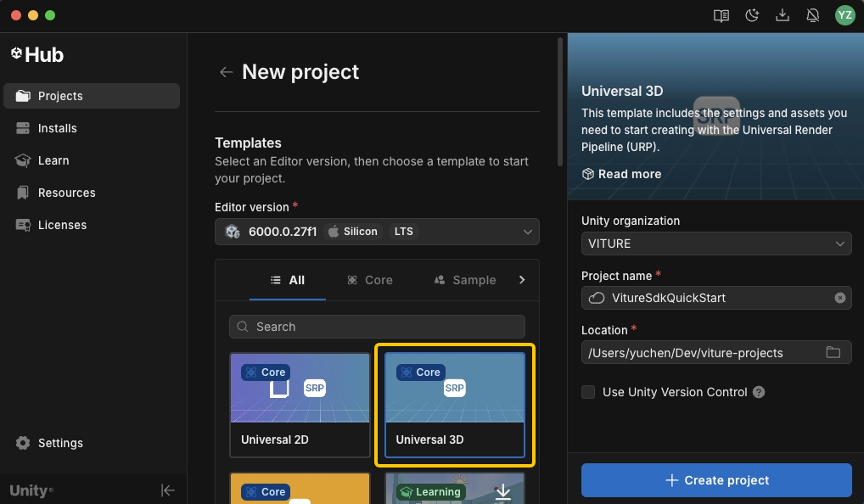This screenshot has height=504, width=864.
Task: Open the manual book icon in title bar
Action: (721, 15)
